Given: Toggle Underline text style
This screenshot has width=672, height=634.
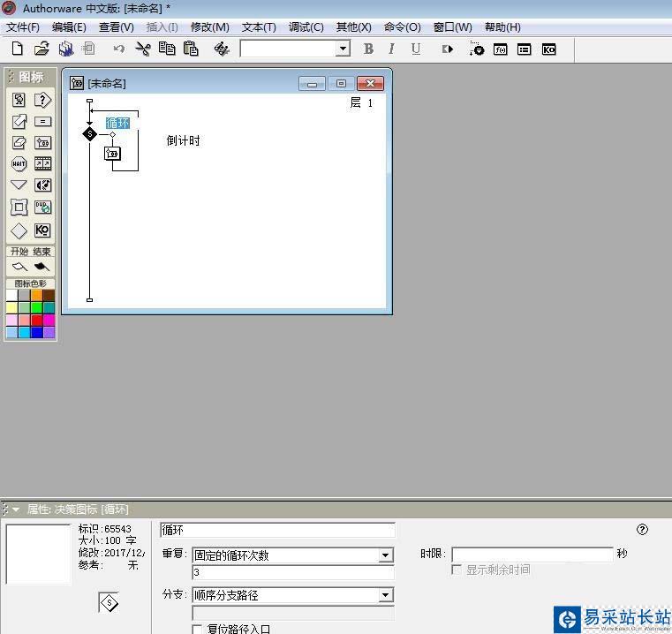Looking at the screenshot, I should pyautogui.click(x=415, y=49).
